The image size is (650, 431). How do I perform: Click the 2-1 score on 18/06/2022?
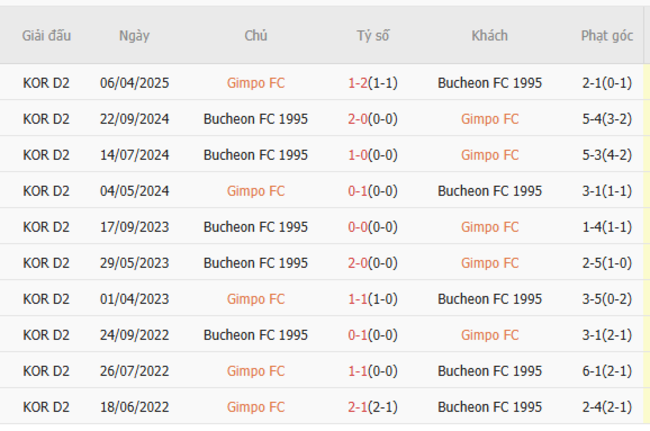(x=358, y=407)
